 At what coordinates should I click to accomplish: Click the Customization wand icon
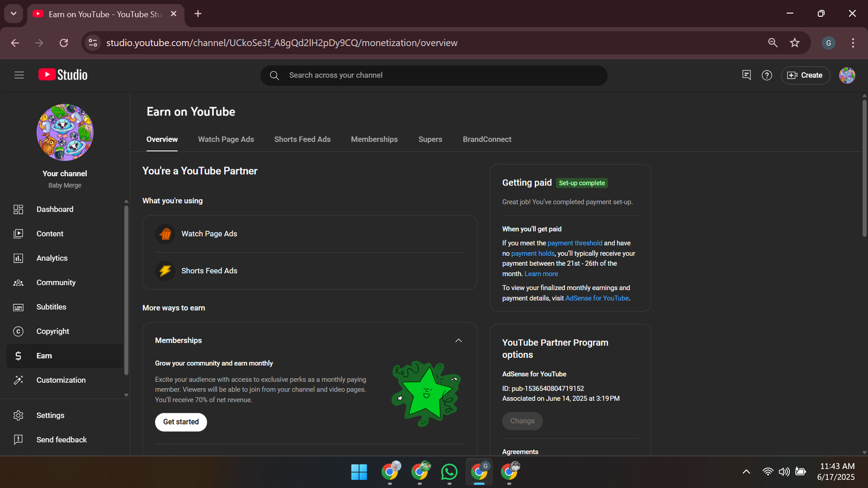click(18, 380)
